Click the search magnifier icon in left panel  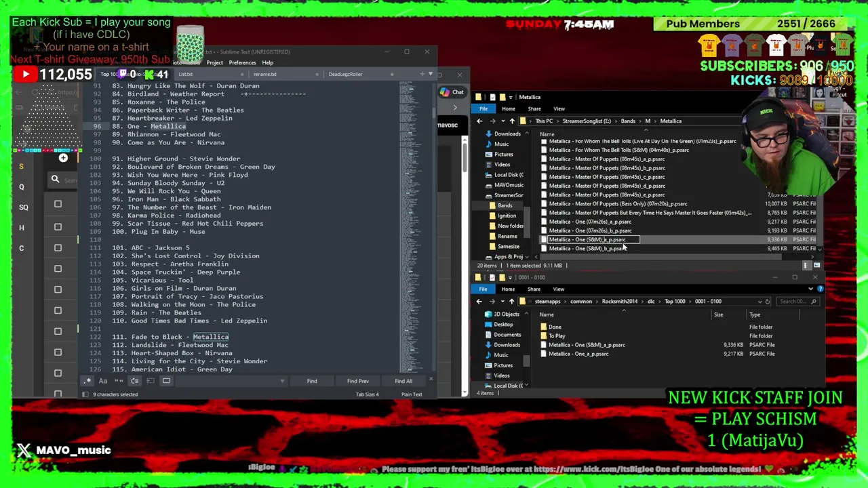55,179
